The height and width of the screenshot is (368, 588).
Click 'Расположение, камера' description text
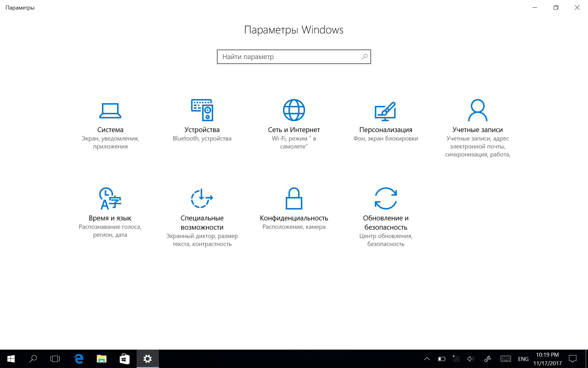pos(294,227)
